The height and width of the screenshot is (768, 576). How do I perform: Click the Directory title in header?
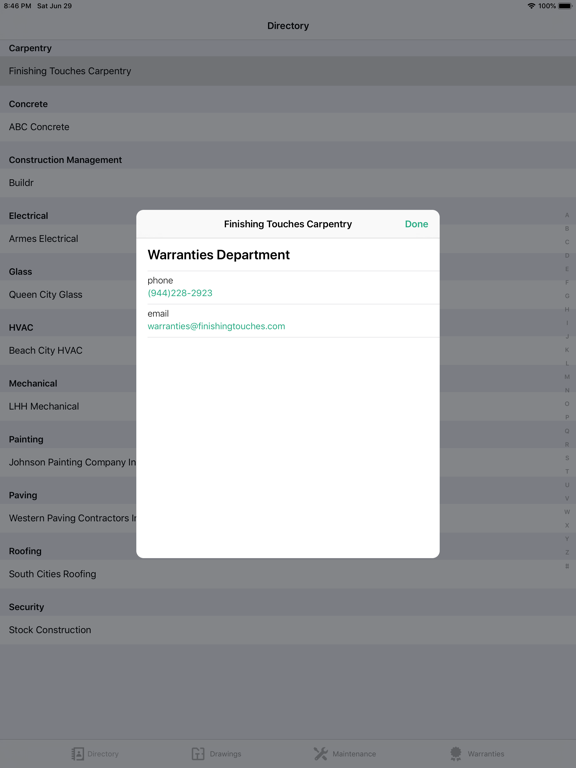[288, 25]
